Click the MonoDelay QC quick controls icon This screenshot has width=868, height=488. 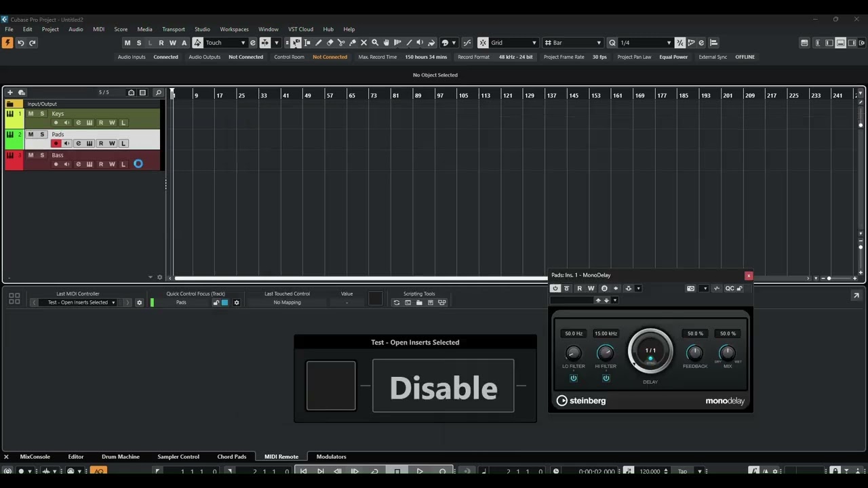730,289
